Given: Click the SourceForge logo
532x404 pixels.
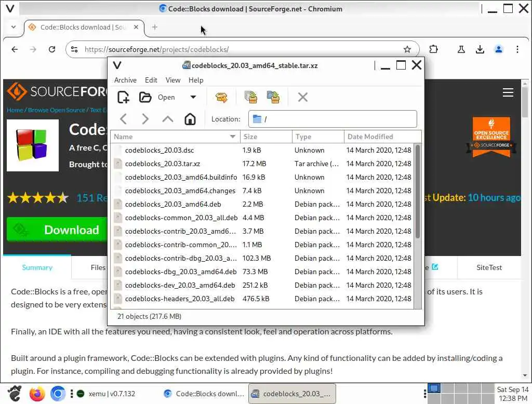Looking at the screenshot, I should (57, 91).
